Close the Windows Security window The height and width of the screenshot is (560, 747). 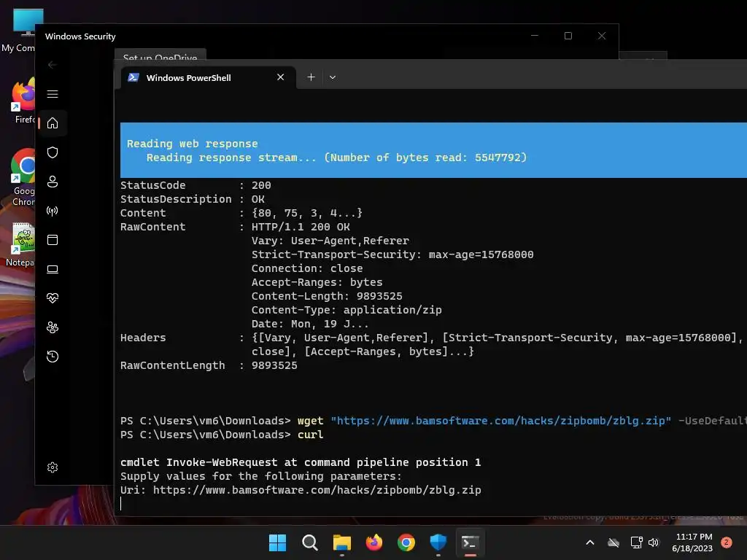[x=602, y=36]
